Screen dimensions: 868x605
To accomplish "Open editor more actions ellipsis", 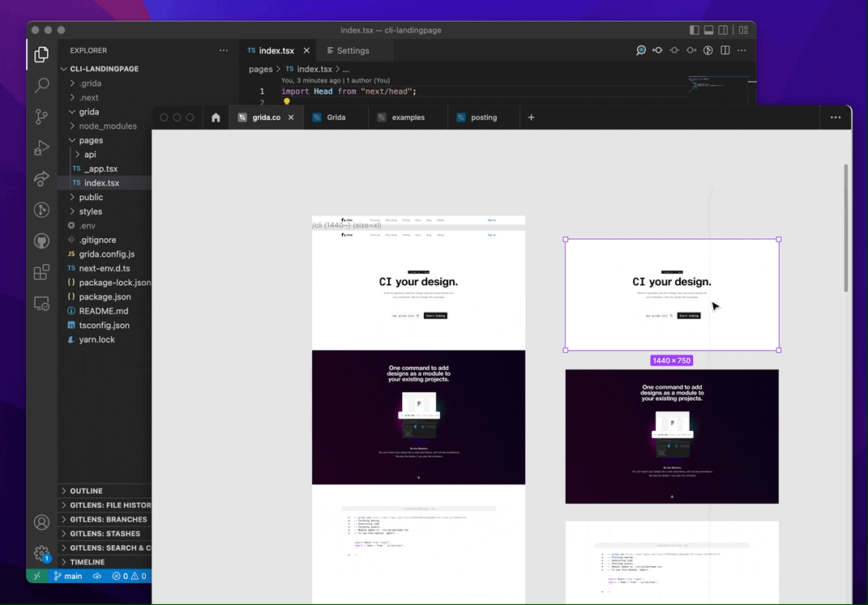I will [x=742, y=50].
